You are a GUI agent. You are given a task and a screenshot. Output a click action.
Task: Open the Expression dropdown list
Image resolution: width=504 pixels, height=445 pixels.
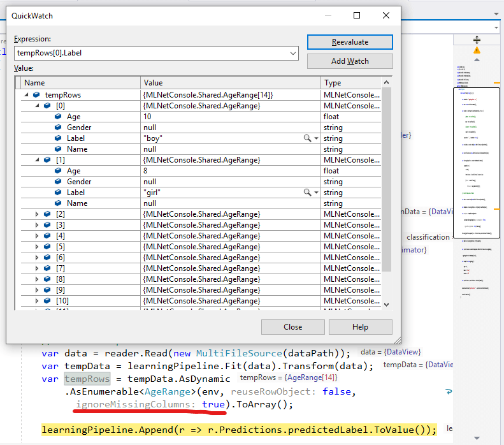(x=293, y=54)
